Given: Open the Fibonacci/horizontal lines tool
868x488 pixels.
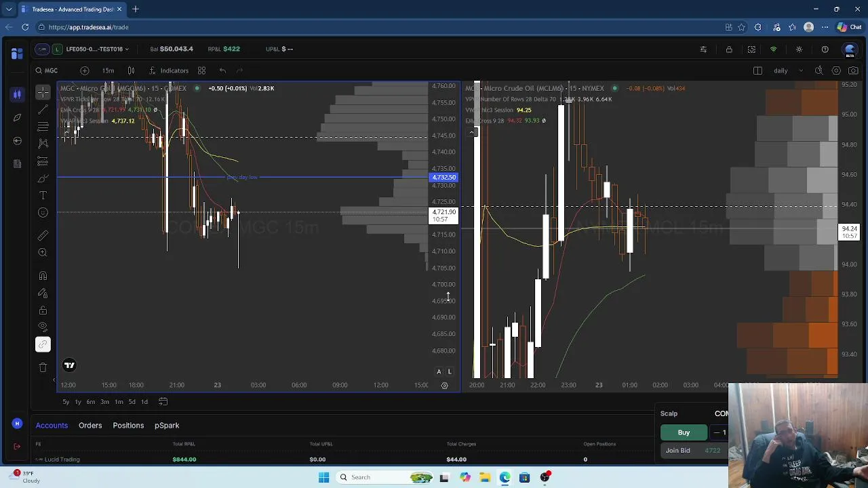Looking at the screenshot, I should pyautogui.click(x=43, y=126).
